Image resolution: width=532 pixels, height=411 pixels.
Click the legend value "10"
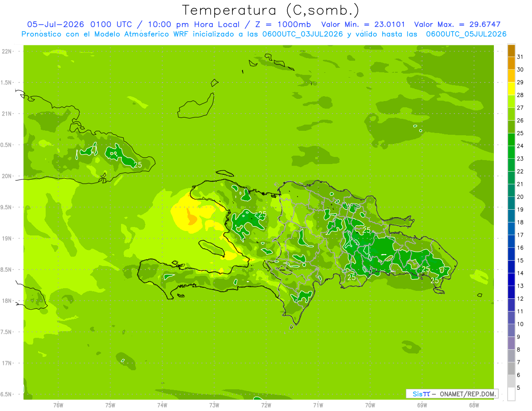520,324
